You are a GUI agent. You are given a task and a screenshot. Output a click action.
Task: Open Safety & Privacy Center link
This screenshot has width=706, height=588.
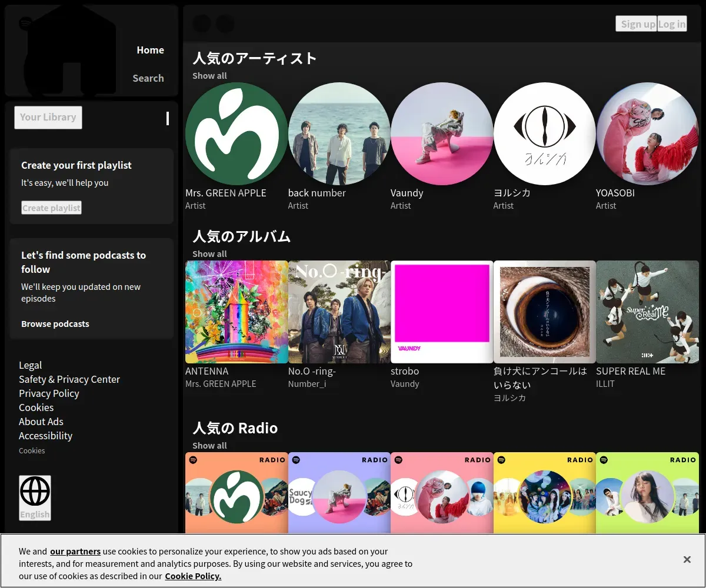coord(69,379)
